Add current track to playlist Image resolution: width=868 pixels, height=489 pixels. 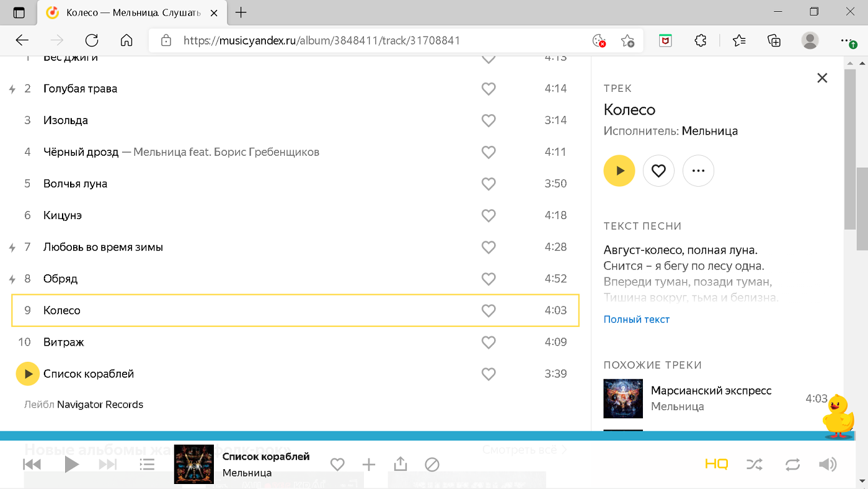click(369, 464)
